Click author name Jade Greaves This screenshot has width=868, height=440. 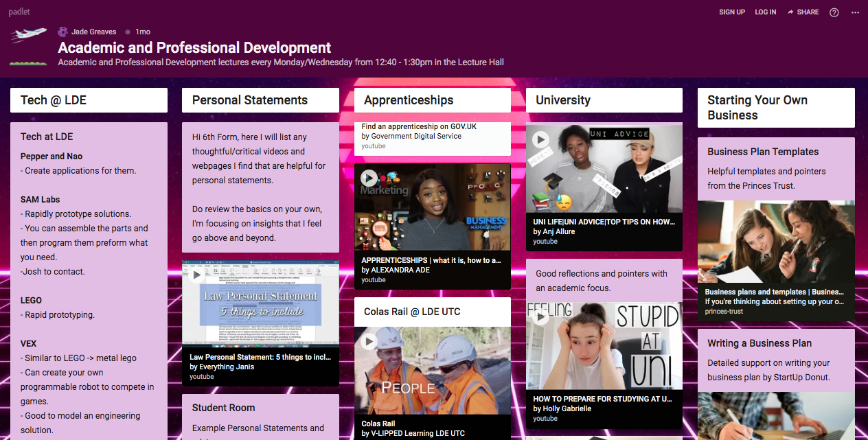(x=94, y=32)
